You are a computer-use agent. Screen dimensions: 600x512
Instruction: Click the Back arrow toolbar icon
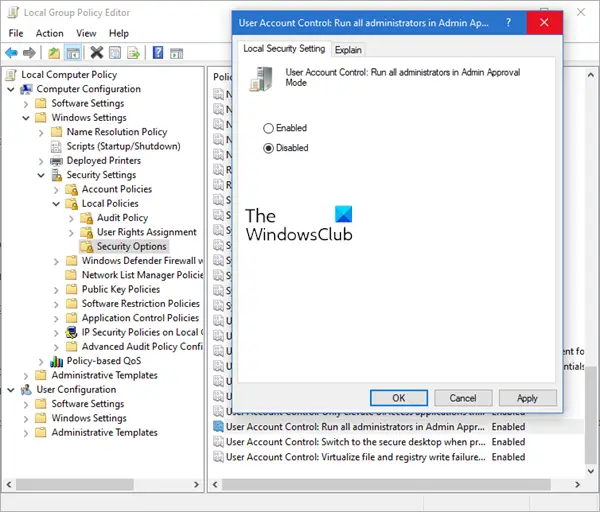(11, 53)
